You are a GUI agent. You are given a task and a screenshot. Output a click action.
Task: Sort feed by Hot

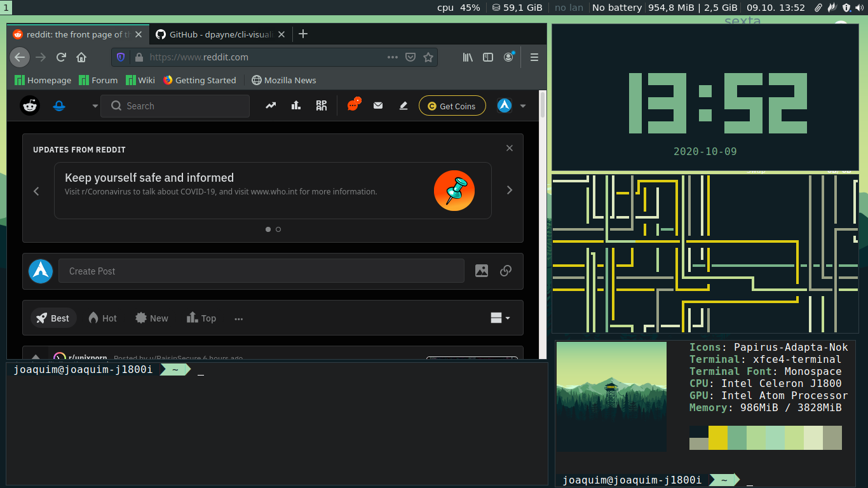click(x=103, y=318)
